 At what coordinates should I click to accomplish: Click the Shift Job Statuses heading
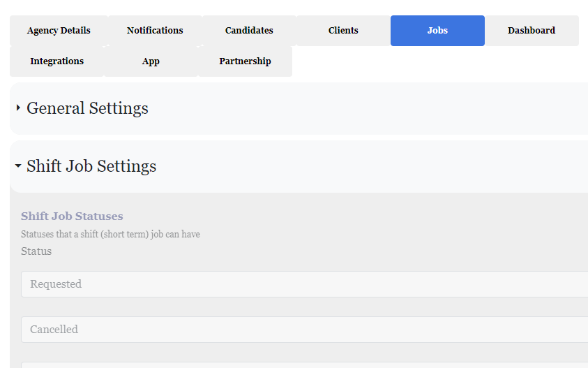pyautogui.click(x=72, y=216)
